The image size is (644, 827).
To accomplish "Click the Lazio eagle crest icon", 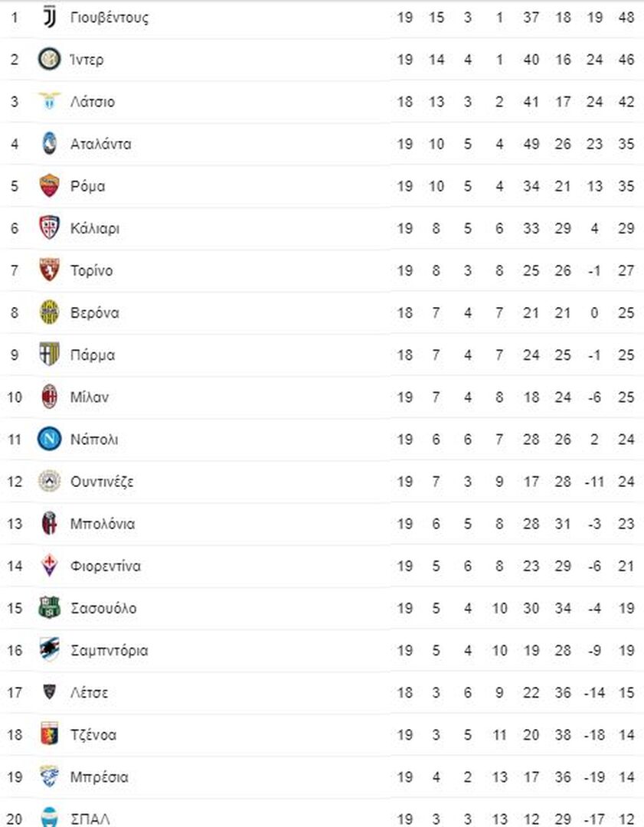I will coord(49,102).
